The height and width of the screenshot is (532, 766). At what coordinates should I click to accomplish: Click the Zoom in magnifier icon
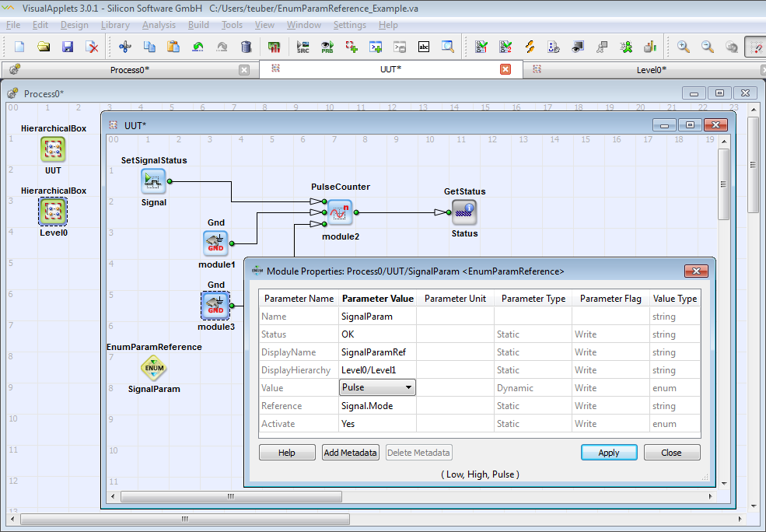click(684, 47)
